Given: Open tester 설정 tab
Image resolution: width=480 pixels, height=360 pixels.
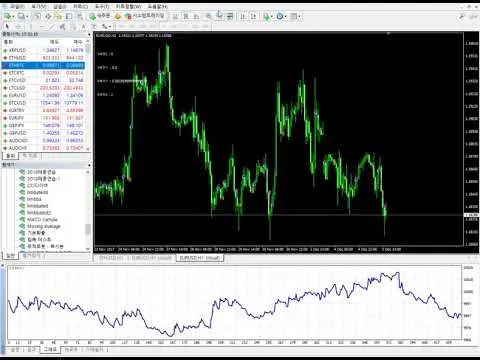Looking at the screenshot, I should (x=15, y=350).
